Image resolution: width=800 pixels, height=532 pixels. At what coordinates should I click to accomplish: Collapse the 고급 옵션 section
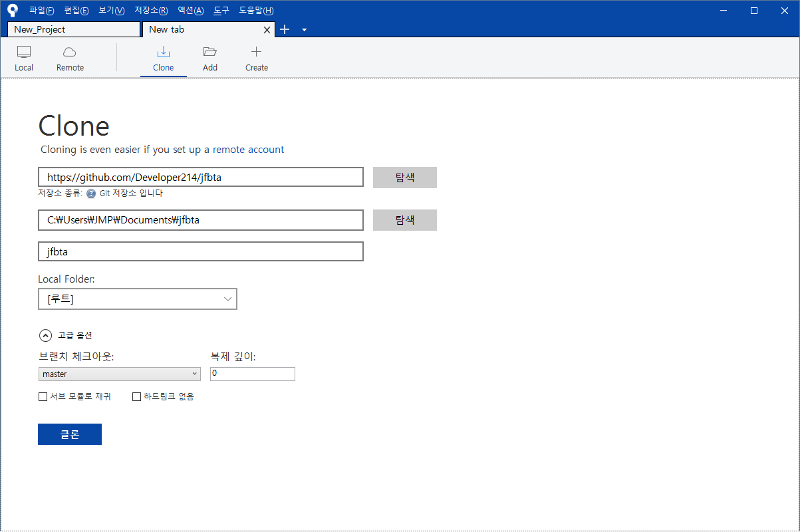click(45, 336)
